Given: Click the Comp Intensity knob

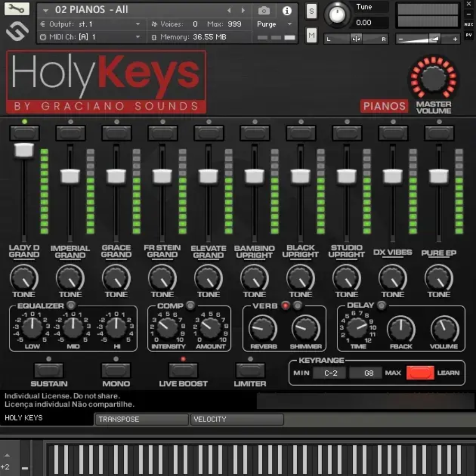Looking at the screenshot, I should tap(167, 328).
